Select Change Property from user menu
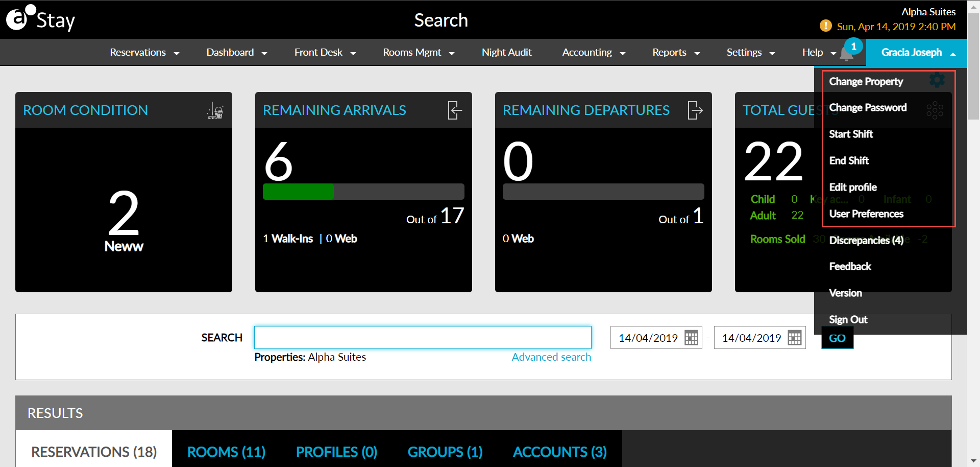Viewport: 980px width, 467px height. (866, 82)
